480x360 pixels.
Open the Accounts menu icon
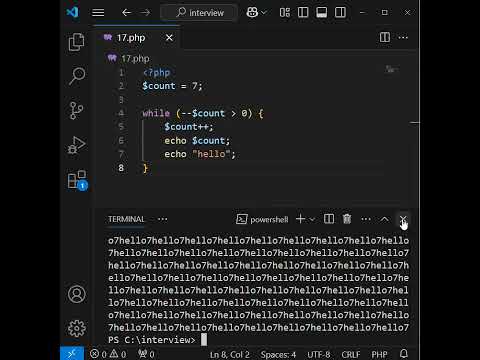point(77,294)
